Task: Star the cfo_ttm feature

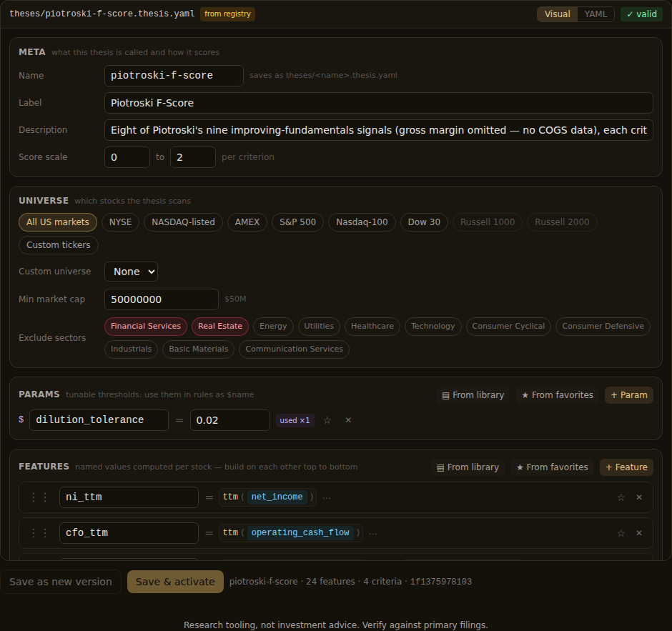Action: tap(621, 533)
